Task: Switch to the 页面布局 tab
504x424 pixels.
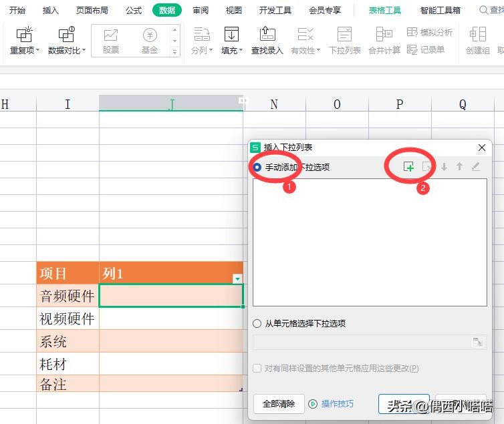Action: pyautogui.click(x=92, y=10)
